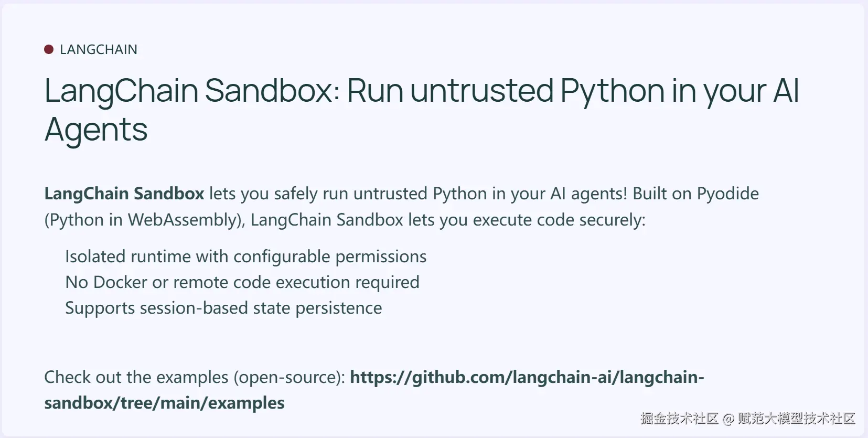Image resolution: width=868 pixels, height=438 pixels.
Task: Click the red dot beside LANGCHAIN
Action: point(49,49)
